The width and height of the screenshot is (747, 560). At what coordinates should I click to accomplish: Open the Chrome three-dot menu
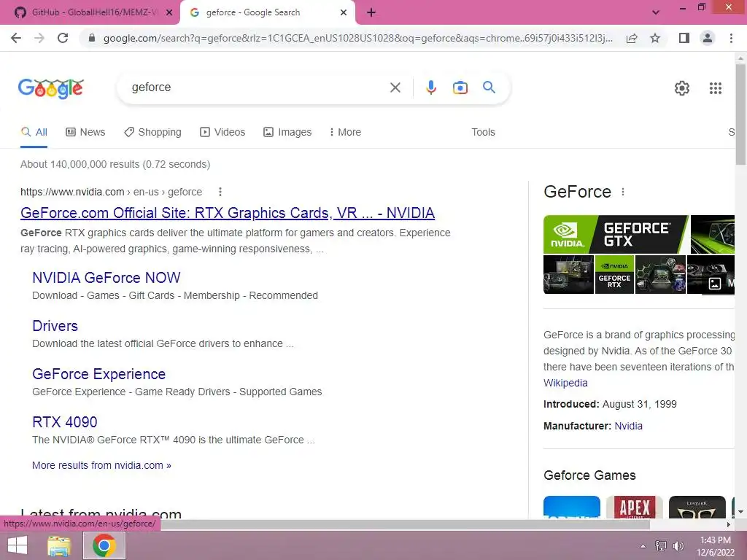coord(731,38)
